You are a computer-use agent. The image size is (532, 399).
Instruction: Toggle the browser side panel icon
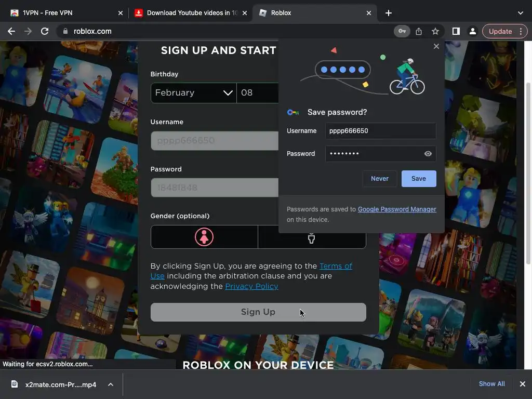pyautogui.click(x=456, y=31)
